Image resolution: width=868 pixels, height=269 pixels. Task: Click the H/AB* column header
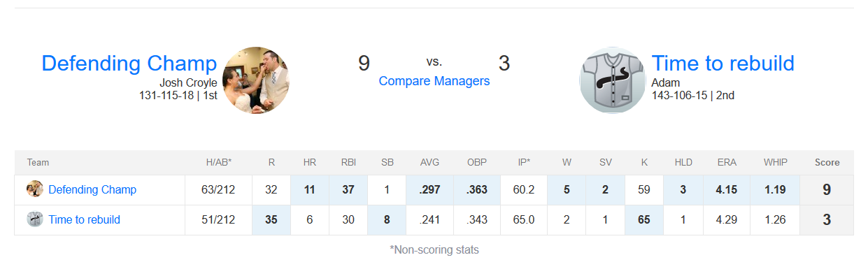point(218,162)
